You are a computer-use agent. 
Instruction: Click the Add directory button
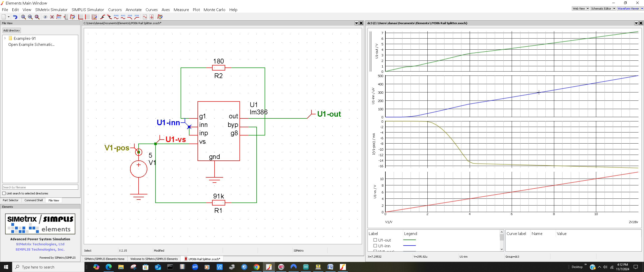(x=12, y=30)
